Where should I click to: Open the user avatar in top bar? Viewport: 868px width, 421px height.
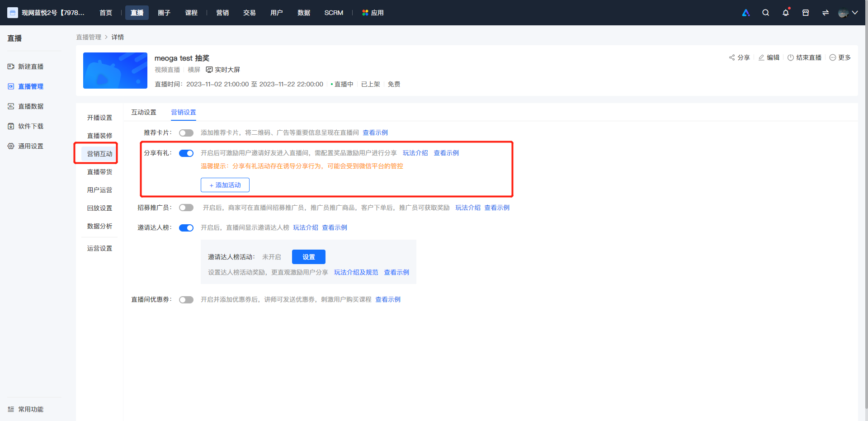(x=843, y=13)
